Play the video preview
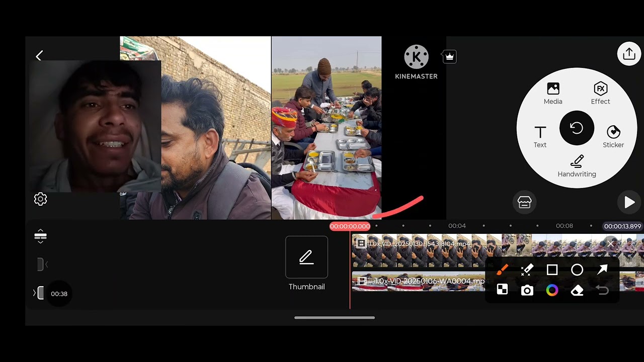The width and height of the screenshot is (644, 362). (x=629, y=202)
